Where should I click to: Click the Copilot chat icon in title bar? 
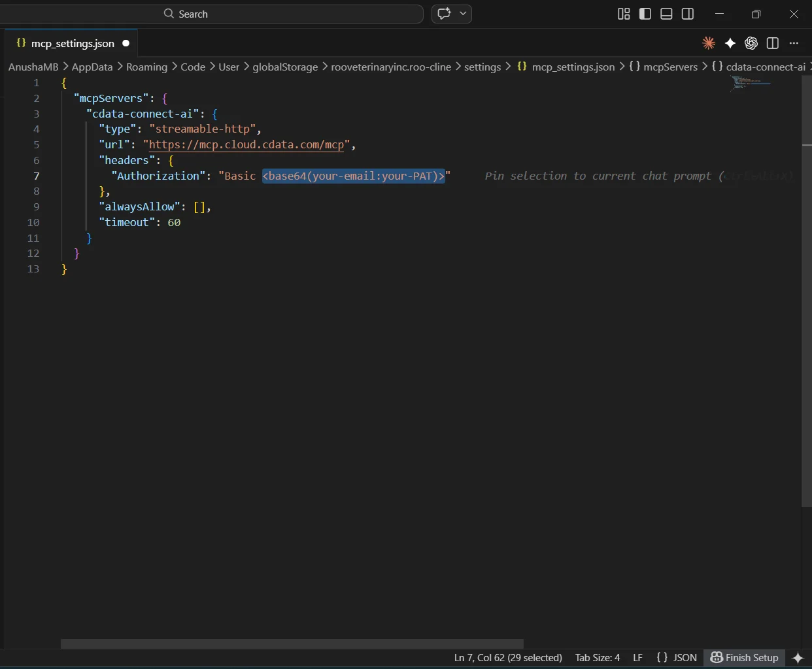tap(445, 14)
